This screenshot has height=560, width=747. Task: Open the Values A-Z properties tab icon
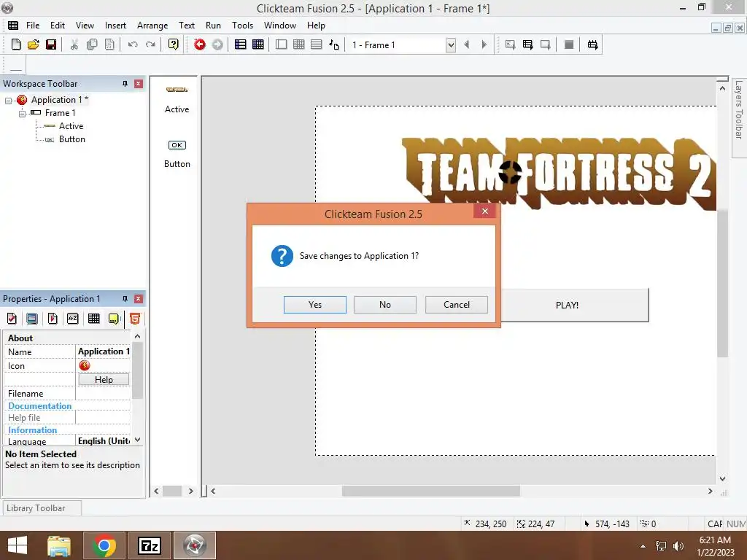coord(72,319)
